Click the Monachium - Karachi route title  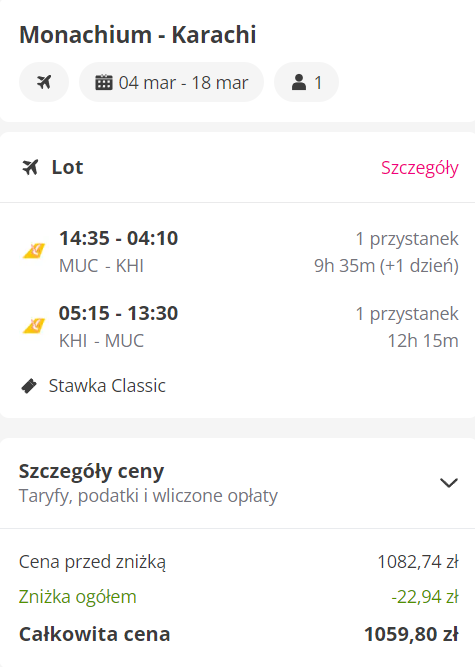pos(138,34)
